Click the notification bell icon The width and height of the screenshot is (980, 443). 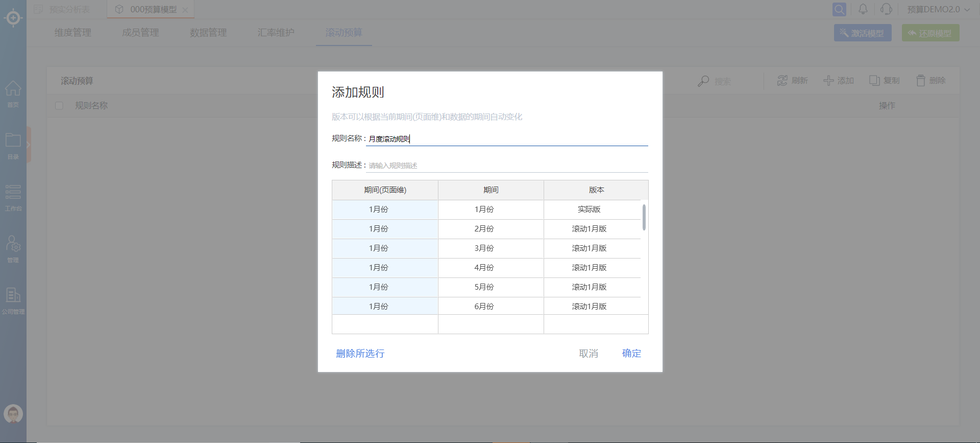click(x=863, y=9)
